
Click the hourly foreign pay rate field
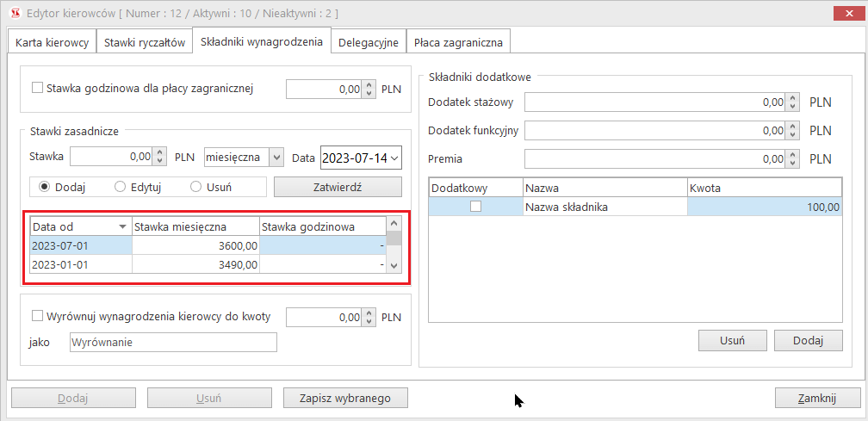[x=324, y=89]
